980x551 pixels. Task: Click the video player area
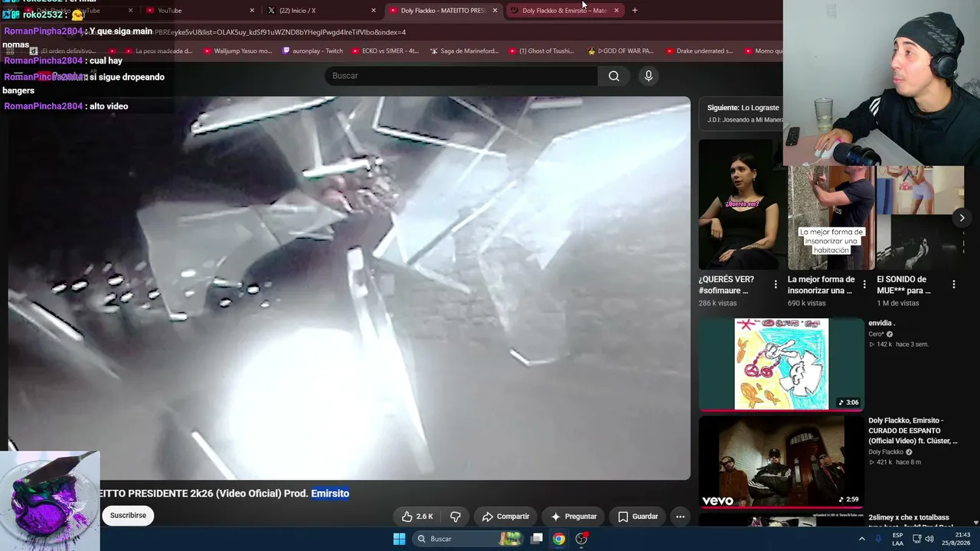[x=349, y=288]
